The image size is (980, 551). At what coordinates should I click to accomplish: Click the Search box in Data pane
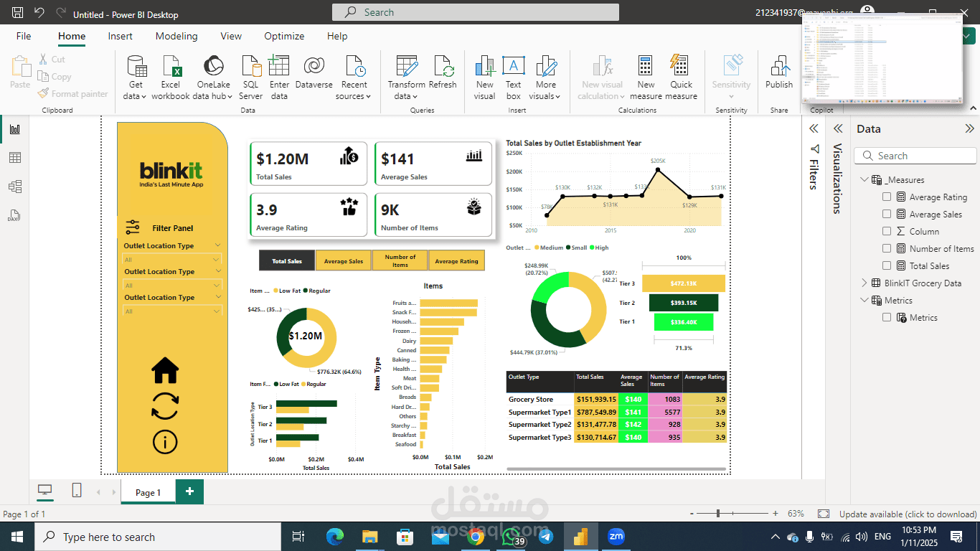click(x=917, y=156)
